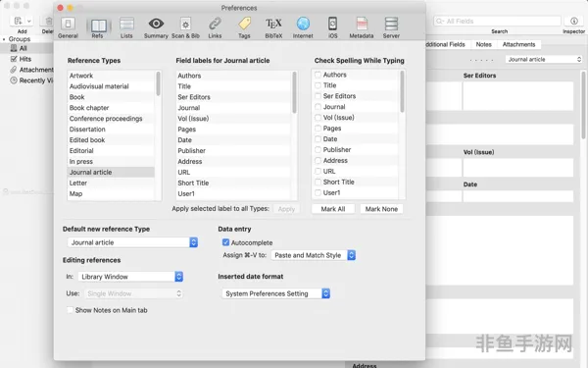Open Journal article type dropdown in main window
The image size is (588, 368).
pos(544,59)
